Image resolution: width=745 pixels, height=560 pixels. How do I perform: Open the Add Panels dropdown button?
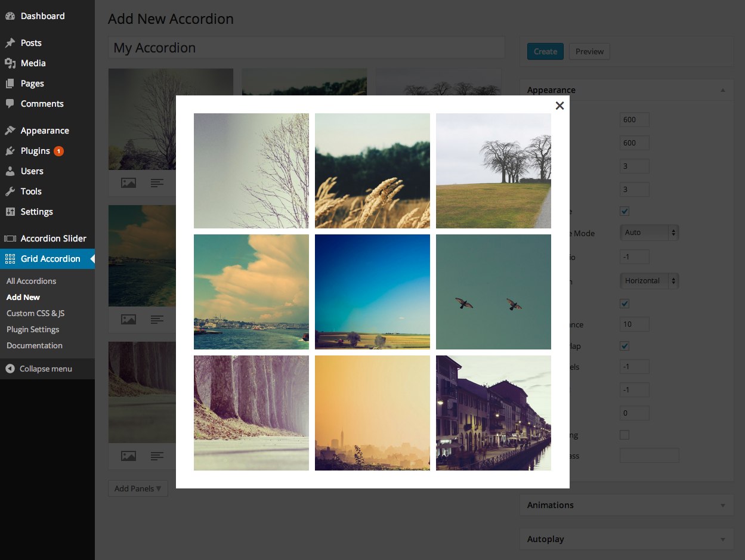[x=138, y=488]
